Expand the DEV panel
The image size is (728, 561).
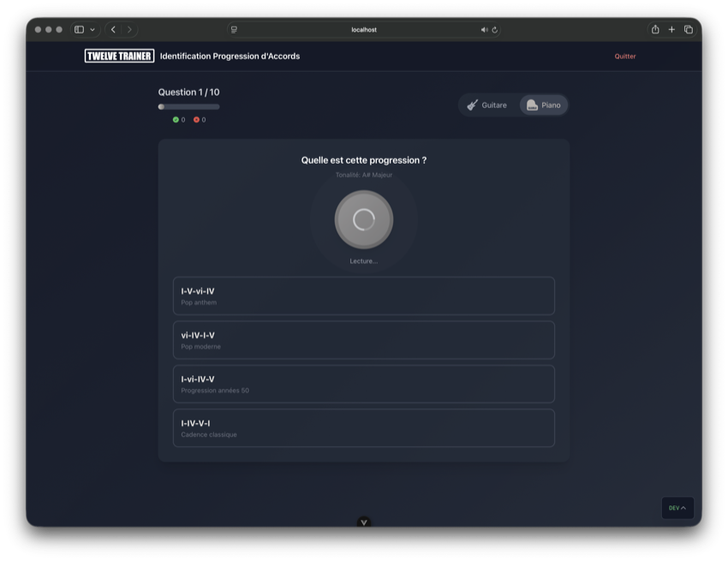tap(677, 508)
